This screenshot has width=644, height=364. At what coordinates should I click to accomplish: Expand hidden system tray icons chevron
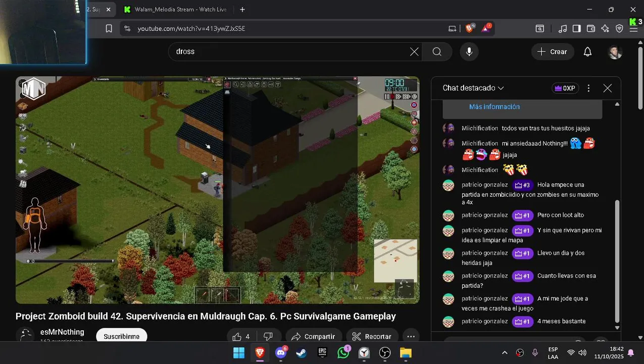(504, 352)
